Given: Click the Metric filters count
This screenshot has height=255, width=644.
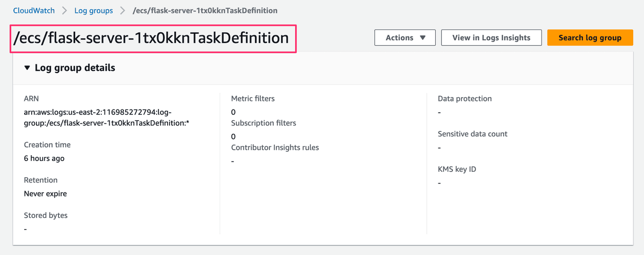Looking at the screenshot, I should (x=233, y=112).
